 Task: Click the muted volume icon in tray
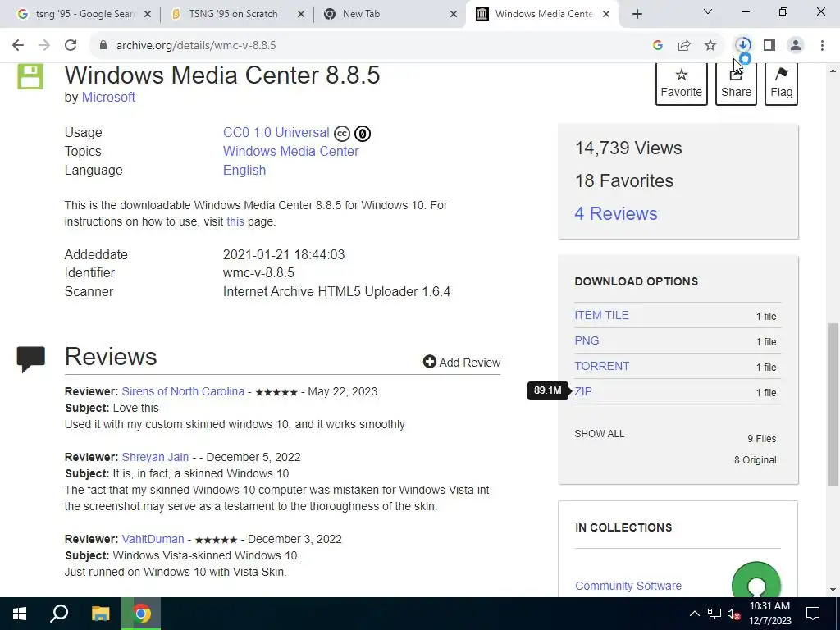coord(734,614)
